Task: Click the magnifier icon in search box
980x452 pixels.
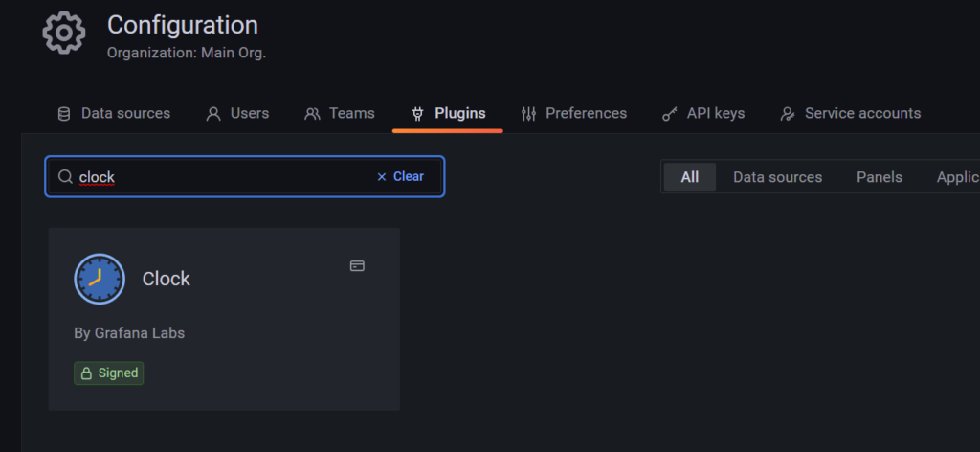Action: coord(65,177)
